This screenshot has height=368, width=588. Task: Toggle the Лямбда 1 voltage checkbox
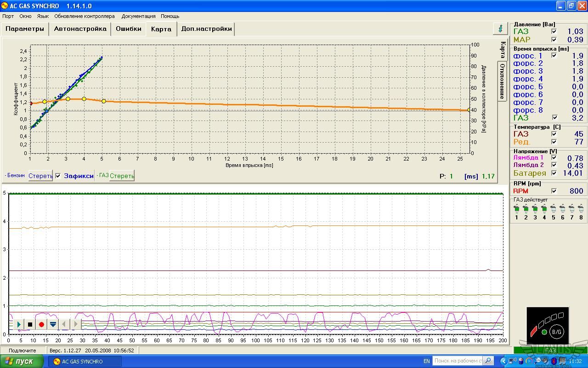coord(554,158)
